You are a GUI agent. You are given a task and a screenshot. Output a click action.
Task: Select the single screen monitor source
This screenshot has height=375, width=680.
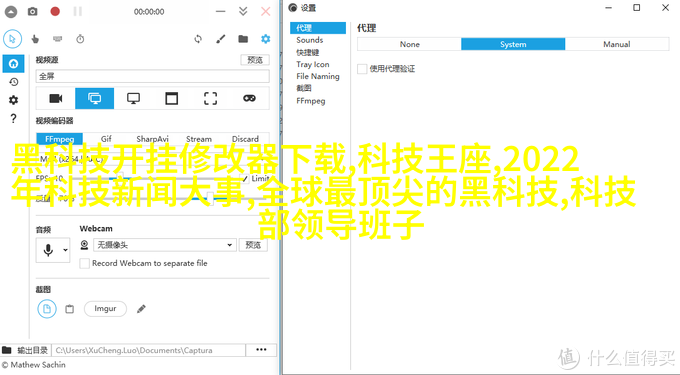(133, 98)
